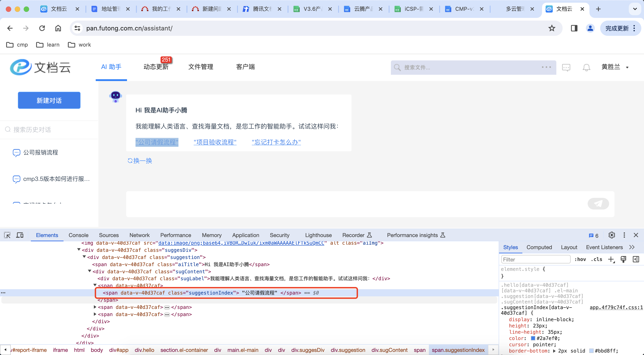The width and height of the screenshot is (644, 355).
Task: Open site information icon in address bar
Action: coord(78,28)
